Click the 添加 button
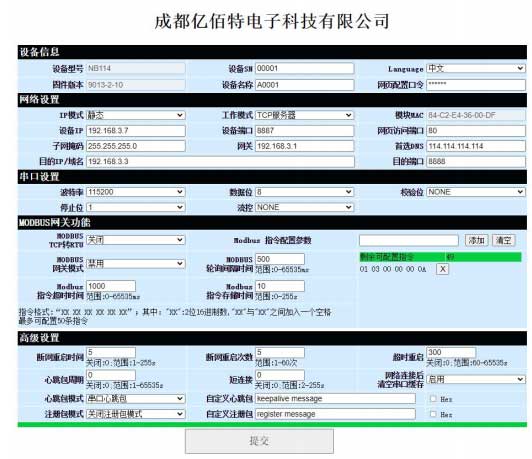The height and width of the screenshot is (459, 532). point(476,241)
